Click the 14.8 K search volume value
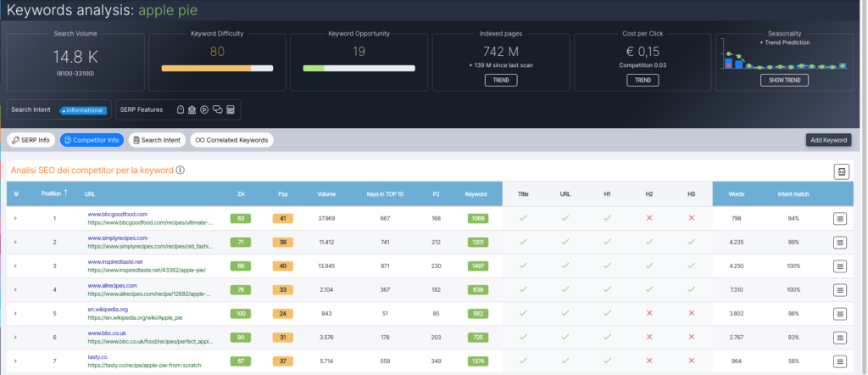This screenshot has width=868, height=375. pyautogui.click(x=75, y=56)
